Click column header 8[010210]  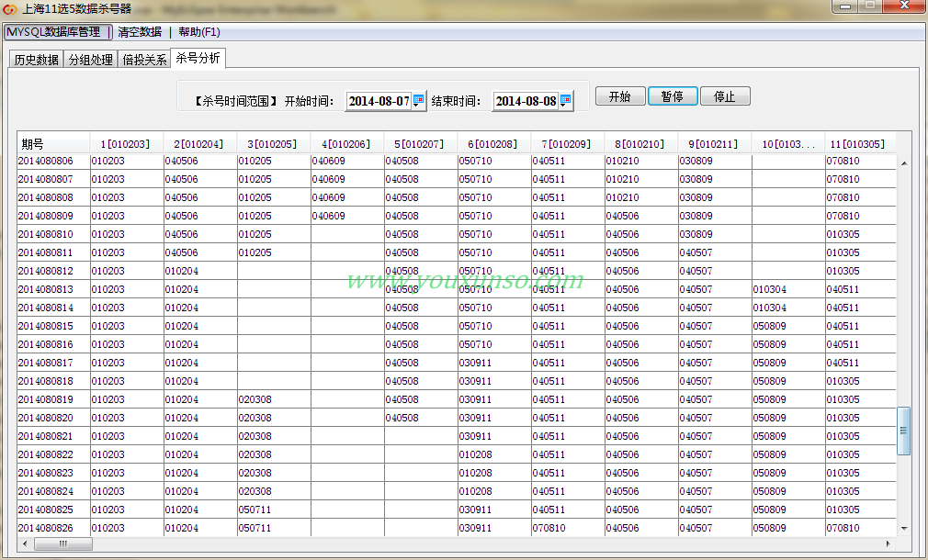tap(641, 144)
